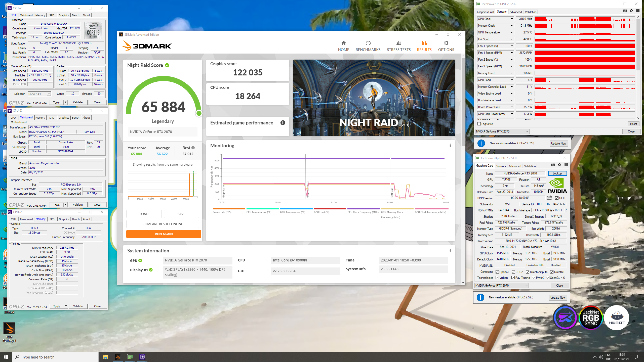Screen dimensions: 644x362
Task: Click RUN AGAIN in 3DMark
Action: click(164, 234)
